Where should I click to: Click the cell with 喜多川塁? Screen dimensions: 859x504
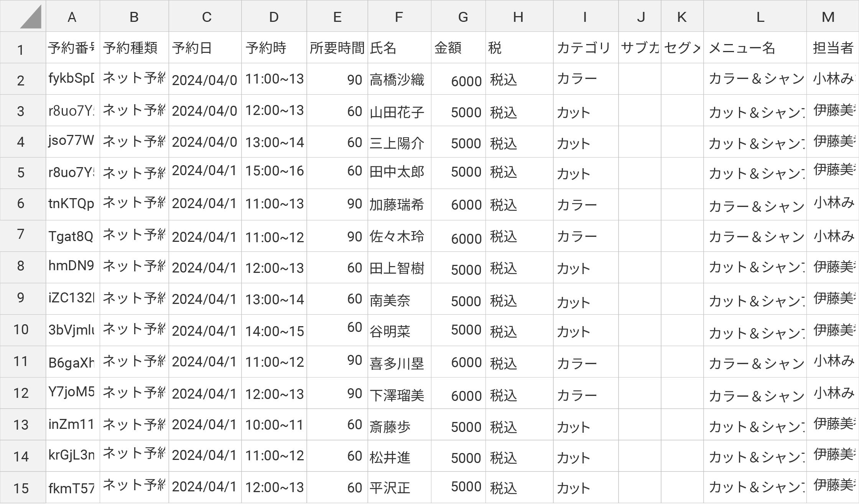pos(399,363)
